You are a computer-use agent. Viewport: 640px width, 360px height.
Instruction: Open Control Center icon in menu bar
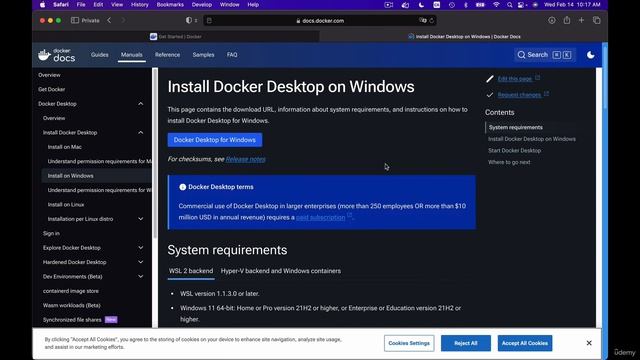(x=521, y=5)
